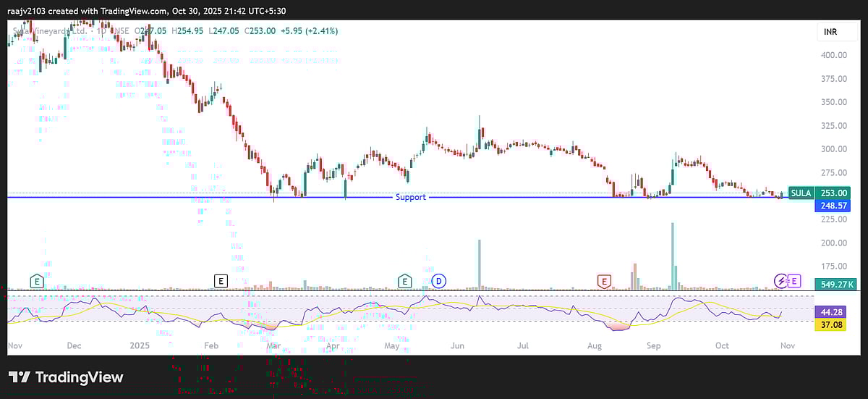Open the INR currency selector
The height and width of the screenshot is (399, 868).
830,32
